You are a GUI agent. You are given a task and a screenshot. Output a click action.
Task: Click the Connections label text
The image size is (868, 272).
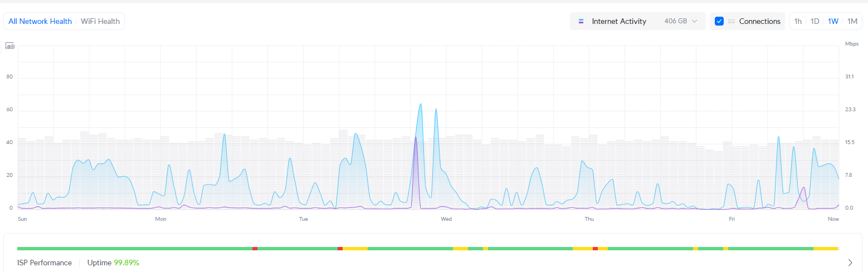759,21
